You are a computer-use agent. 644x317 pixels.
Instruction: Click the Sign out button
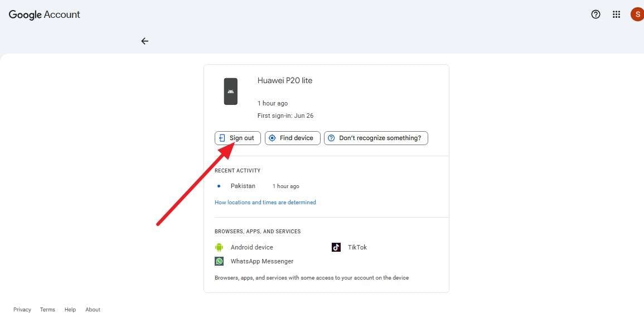point(238,138)
